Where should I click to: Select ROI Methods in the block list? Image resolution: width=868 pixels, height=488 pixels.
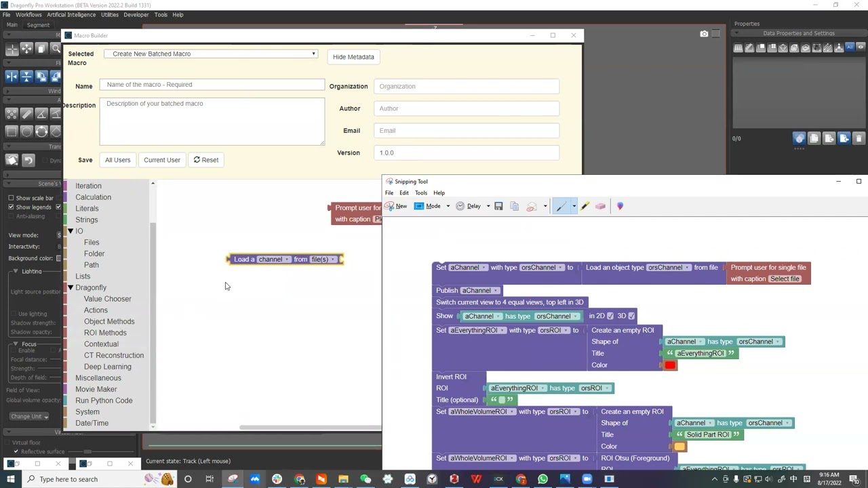(105, 333)
